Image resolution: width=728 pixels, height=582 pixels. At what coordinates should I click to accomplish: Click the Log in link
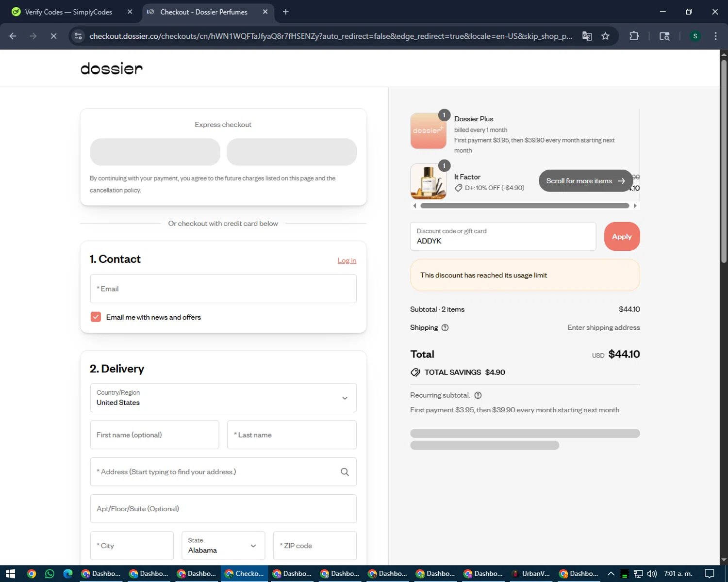pos(347,260)
